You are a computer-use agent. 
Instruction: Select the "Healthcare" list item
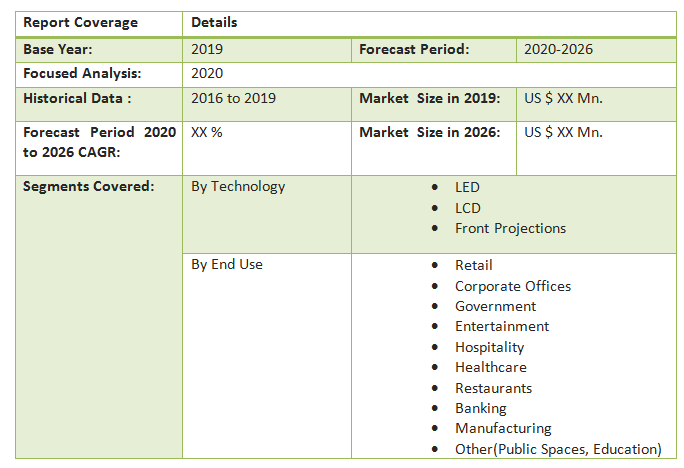pos(490,368)
